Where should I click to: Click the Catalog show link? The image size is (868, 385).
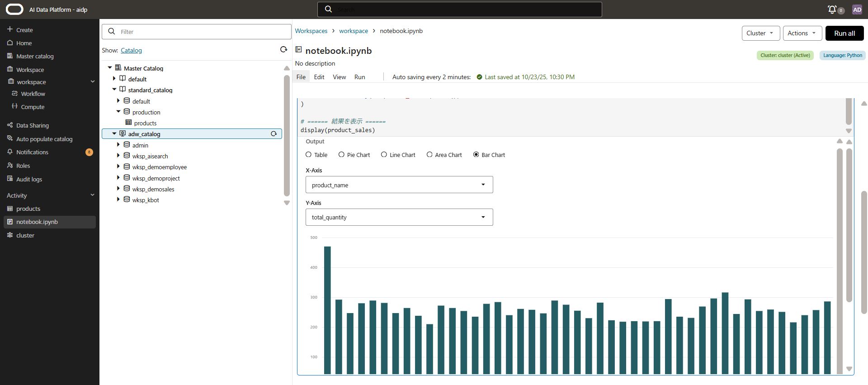[131, 50]
